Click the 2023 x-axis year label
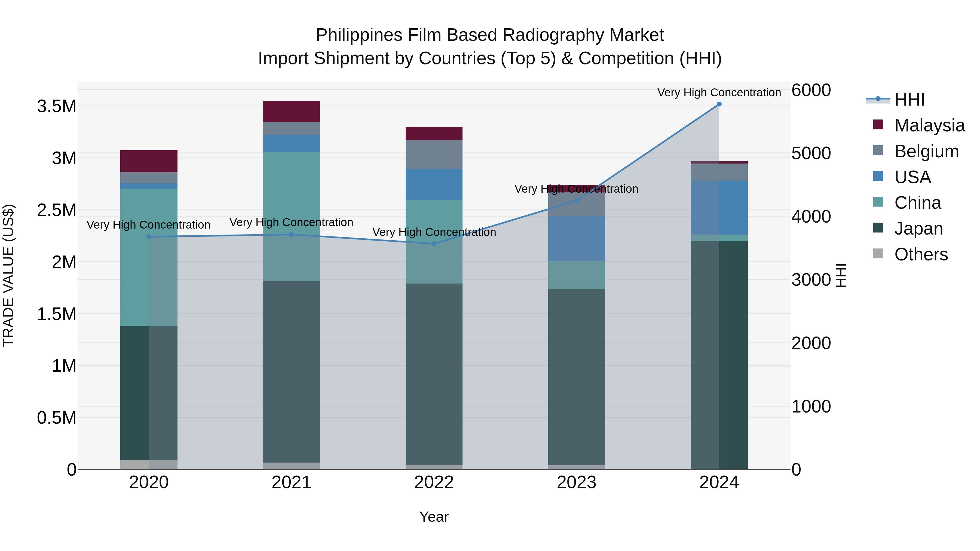Screen dimensions: 980x551 tap(576, 482)
